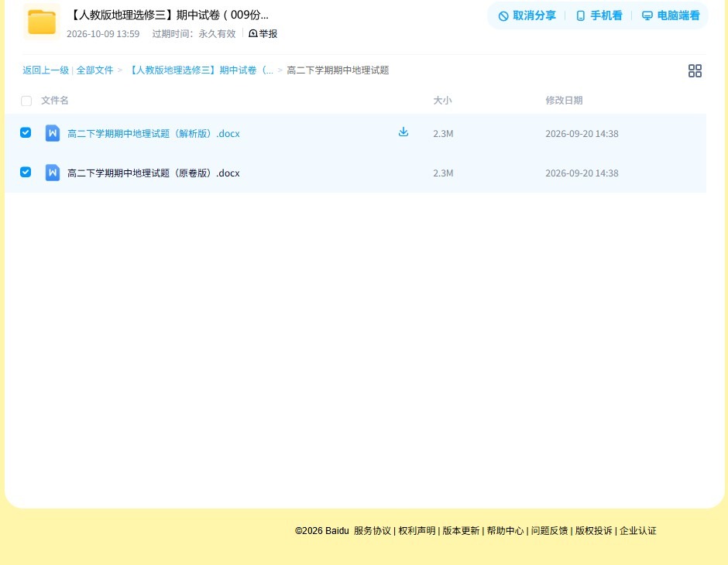Screen dimensions: 728x565
Task: Click the Word file icon of 原卷版 document
Action: (x=53, y=173)
